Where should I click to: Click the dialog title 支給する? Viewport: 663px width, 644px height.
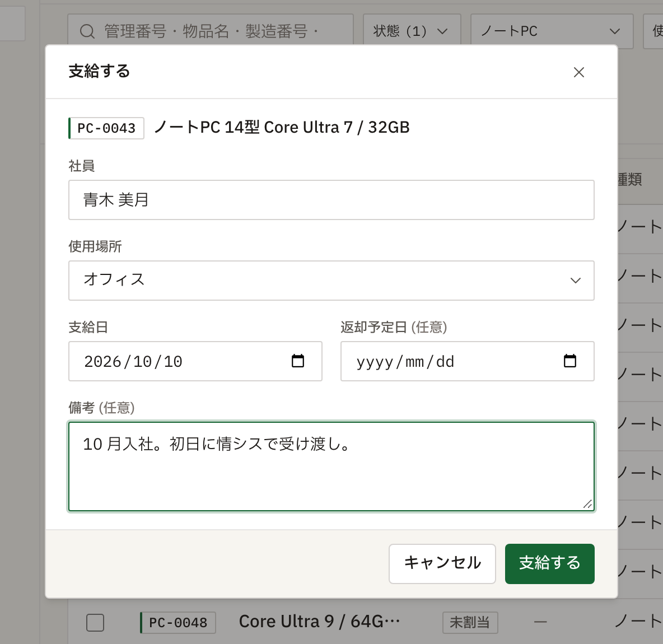click(x=99, y=71)
